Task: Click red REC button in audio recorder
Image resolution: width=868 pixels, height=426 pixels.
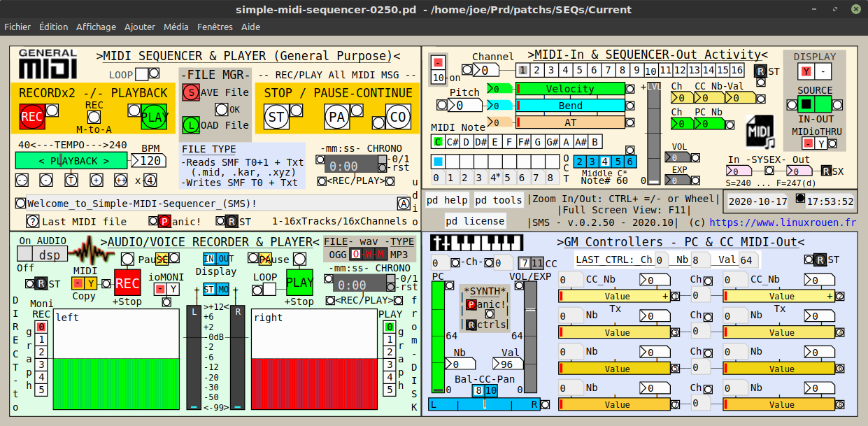Action: (127, 283)
